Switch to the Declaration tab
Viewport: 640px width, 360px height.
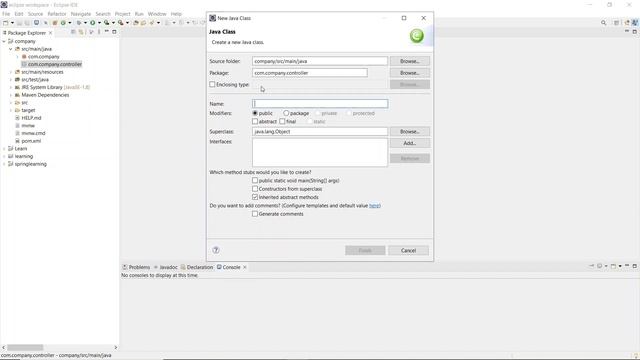[x=197, y=267]
